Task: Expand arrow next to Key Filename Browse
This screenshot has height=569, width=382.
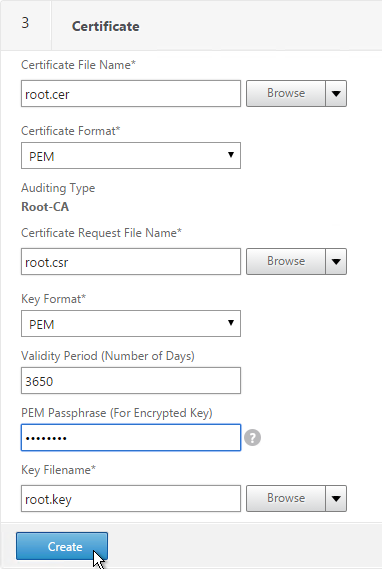Action: pyautogui.click(x=336, y=499)
